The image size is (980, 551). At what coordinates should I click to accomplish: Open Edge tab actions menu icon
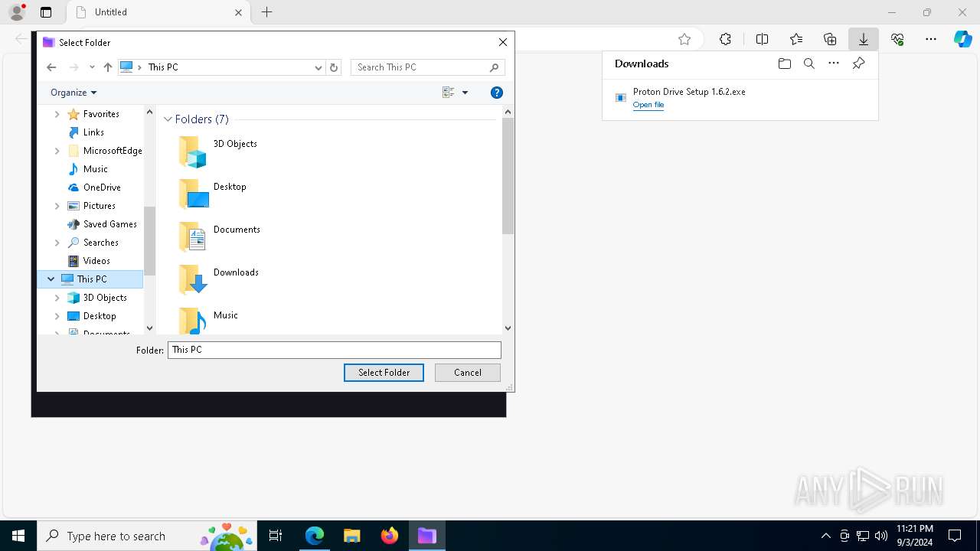[x=46, y=12]
